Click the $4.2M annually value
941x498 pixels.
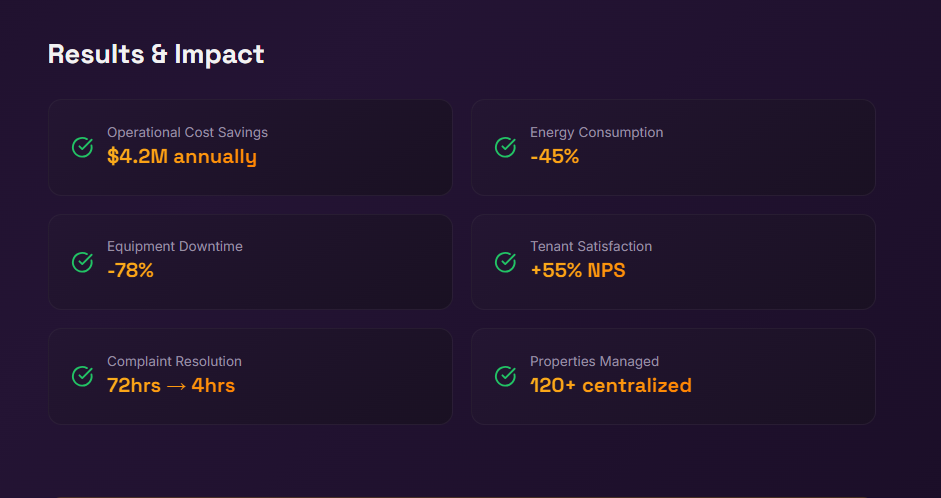(182, 157)
